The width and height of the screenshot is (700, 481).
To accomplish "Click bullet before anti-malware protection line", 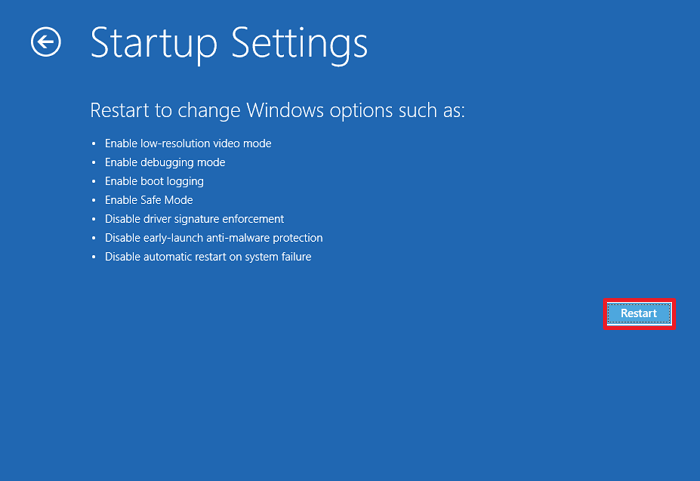I will coord(94,239).
